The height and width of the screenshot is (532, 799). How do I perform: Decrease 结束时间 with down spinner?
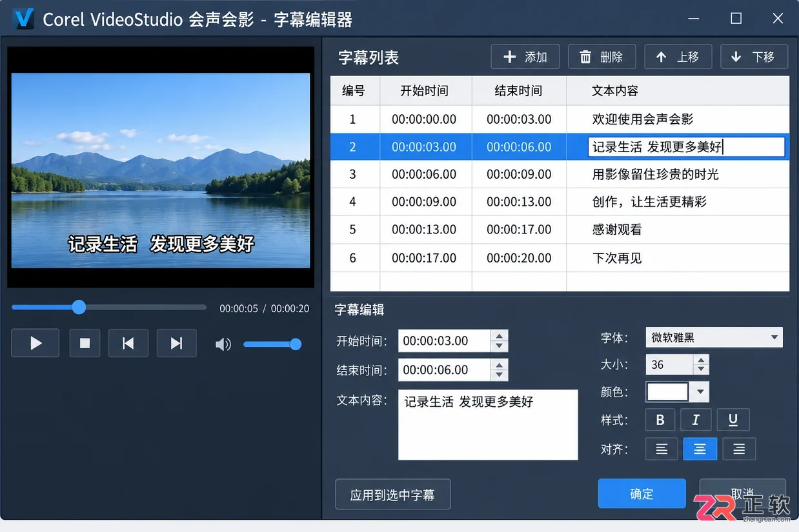coord(499,375)
